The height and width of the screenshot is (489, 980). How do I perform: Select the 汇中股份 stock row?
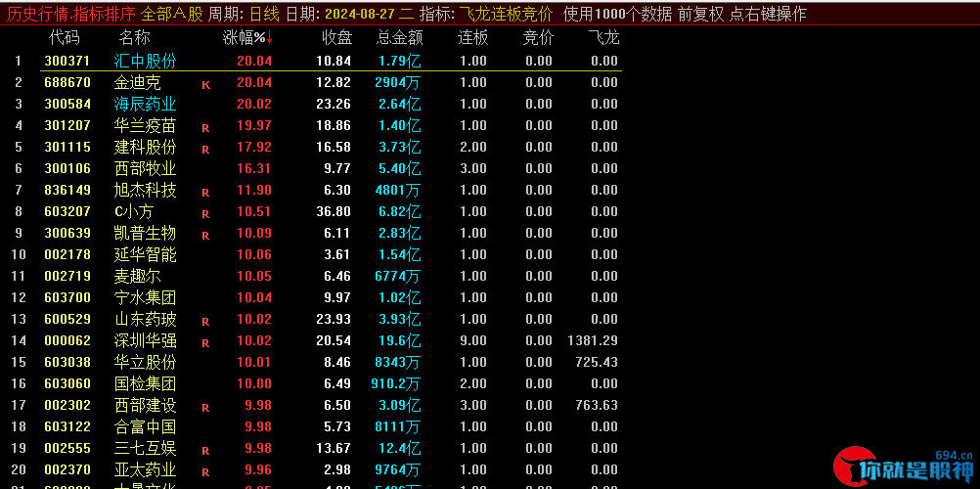[x=331, y=61]
